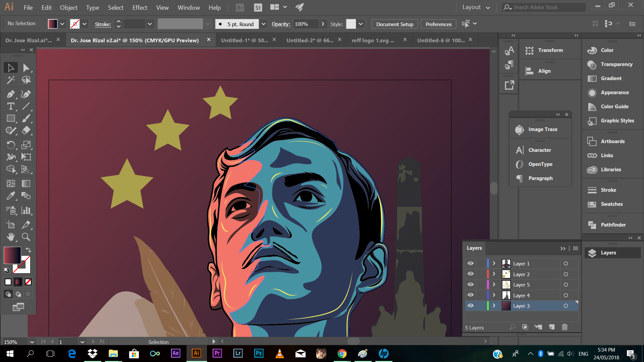The width and height of the screenshot is (644, 362).
Task: Select the Artboard tool
Action: (x=11, y=225)
